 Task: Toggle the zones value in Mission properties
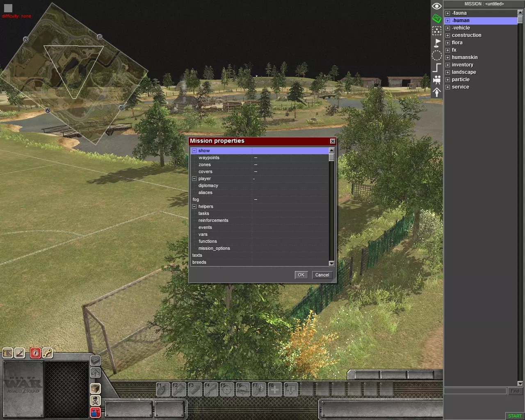tap(256, 165)
